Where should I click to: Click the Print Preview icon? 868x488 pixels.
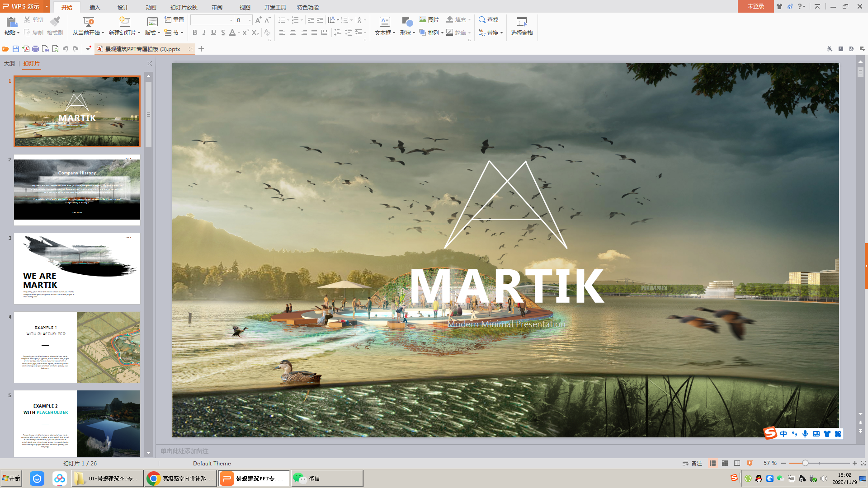point(55,49)
